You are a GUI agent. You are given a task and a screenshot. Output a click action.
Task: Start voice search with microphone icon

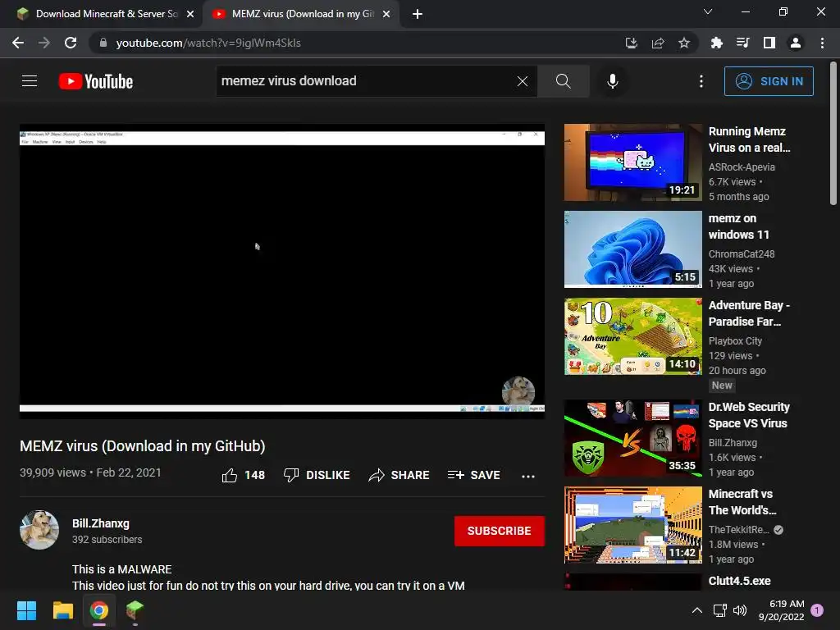(x=612, y=81)
